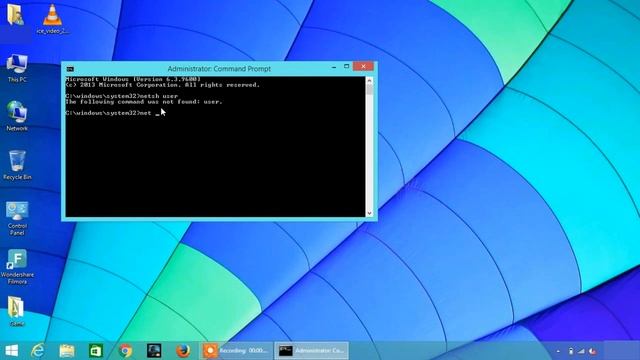The width and height of the screenshot is (640, 360).
Task: Click the current 'net' prompt line
Action: (x=112, y=113)
